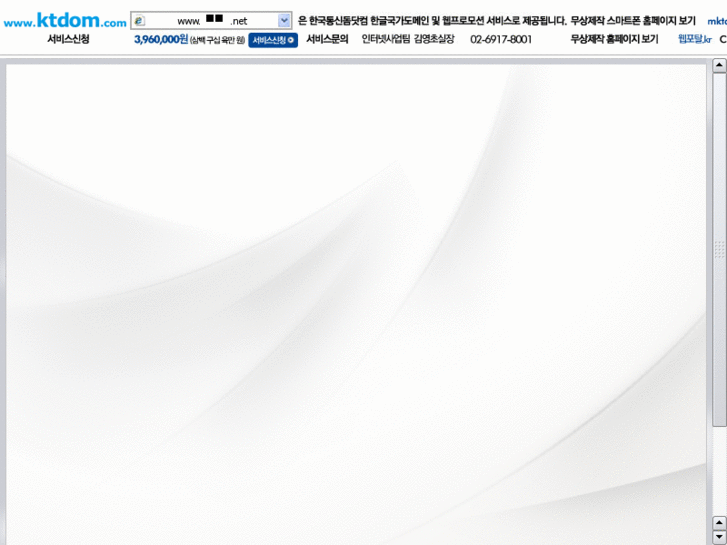Open the www.ktdom.com logo link

point(65,20)
